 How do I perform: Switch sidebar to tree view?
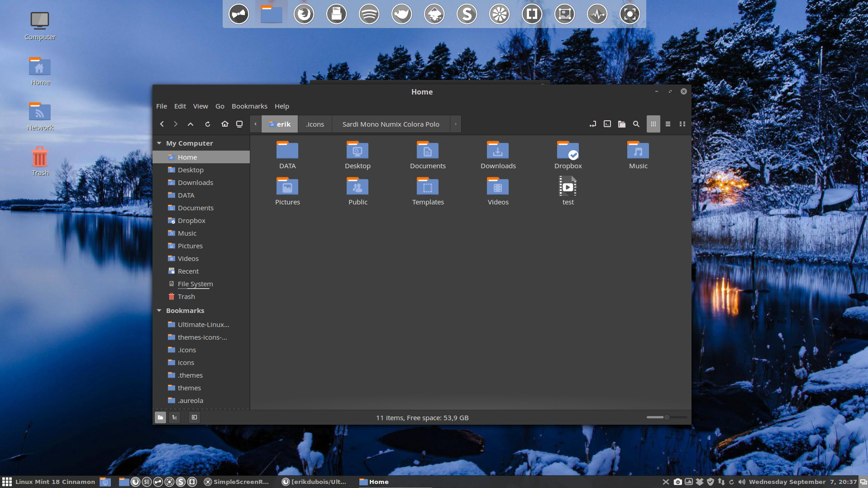[x=174, y=417]
